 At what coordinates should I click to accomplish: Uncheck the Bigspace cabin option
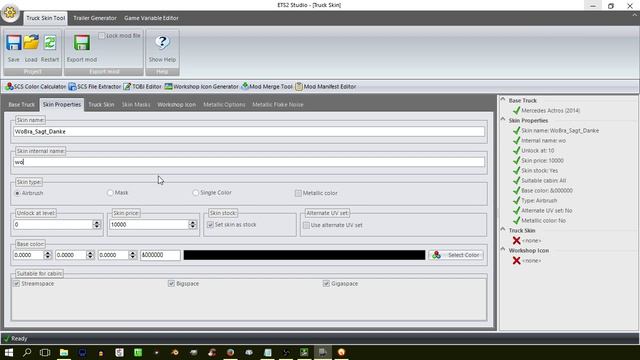click(171, 284)
